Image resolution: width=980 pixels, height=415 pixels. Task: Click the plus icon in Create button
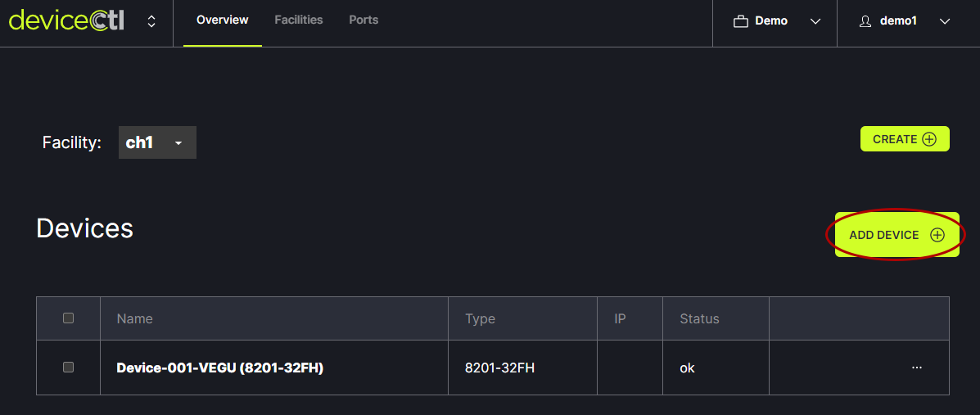[x=929, y=139]
